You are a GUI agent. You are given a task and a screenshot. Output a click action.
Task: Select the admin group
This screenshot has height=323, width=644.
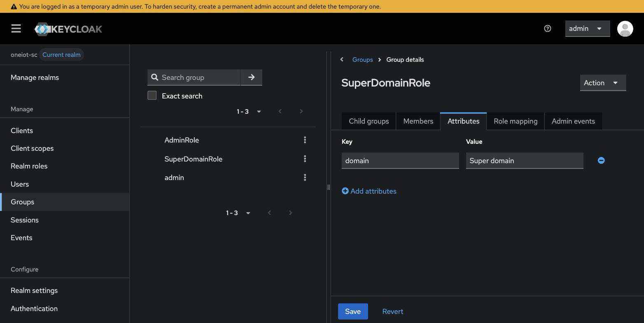(174, 178)
